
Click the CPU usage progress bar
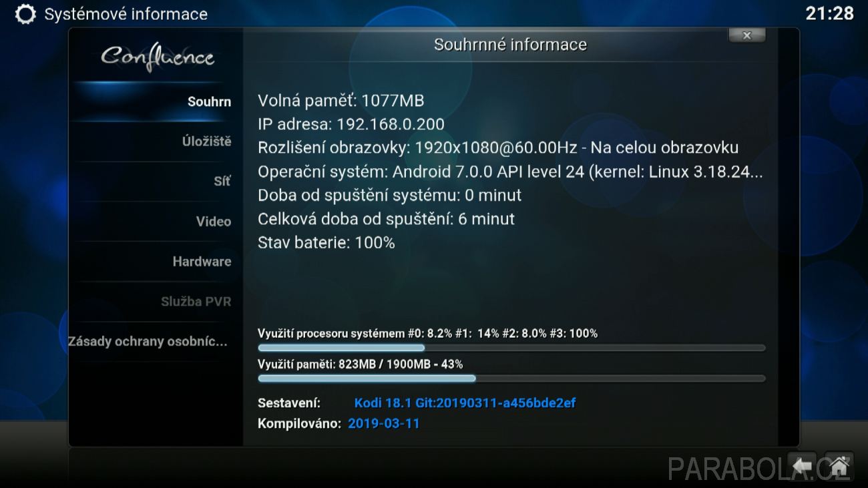tap(511, 348)
